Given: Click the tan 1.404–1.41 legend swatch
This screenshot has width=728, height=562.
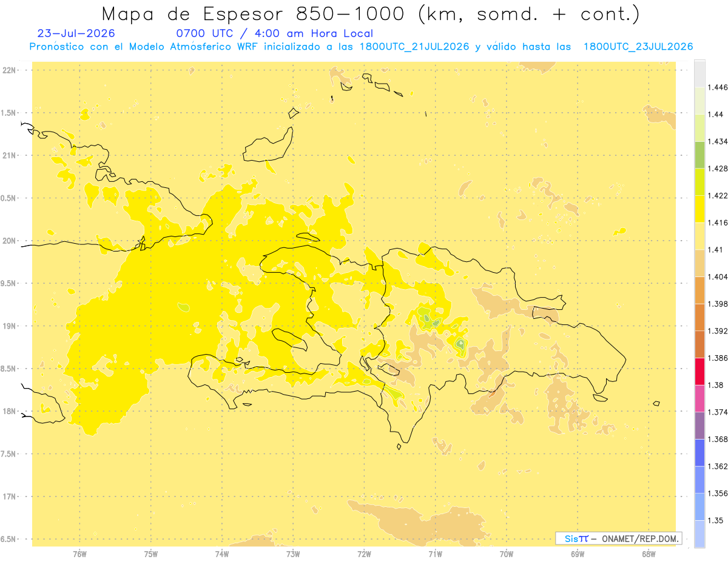Looking at the screenshot, I should point(699,263).
